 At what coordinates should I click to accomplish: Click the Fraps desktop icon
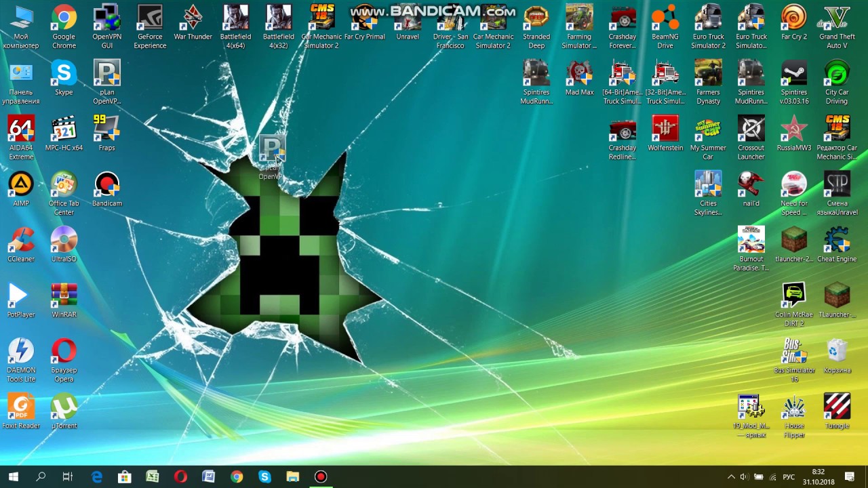point(107,133)
